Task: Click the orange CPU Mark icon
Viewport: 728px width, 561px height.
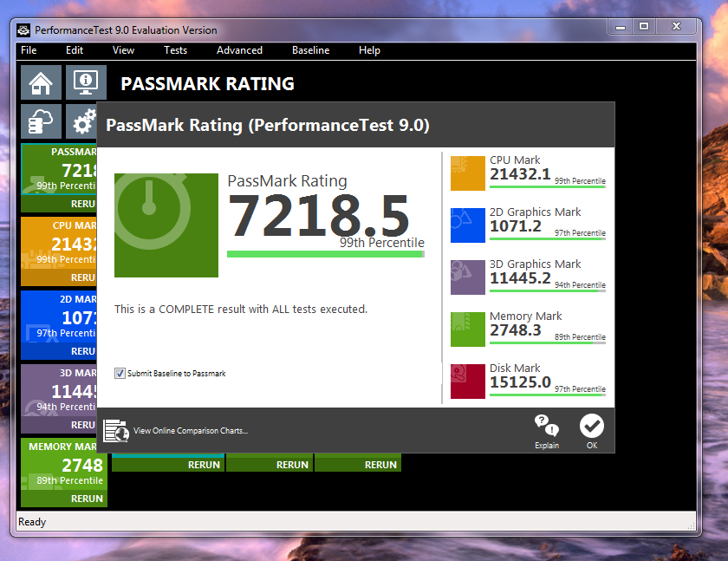Action: [x=467, y=173]
